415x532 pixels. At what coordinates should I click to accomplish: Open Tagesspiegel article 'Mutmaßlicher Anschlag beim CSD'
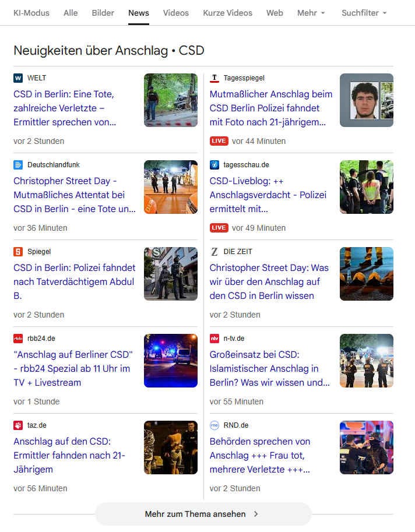click(271, 108)
